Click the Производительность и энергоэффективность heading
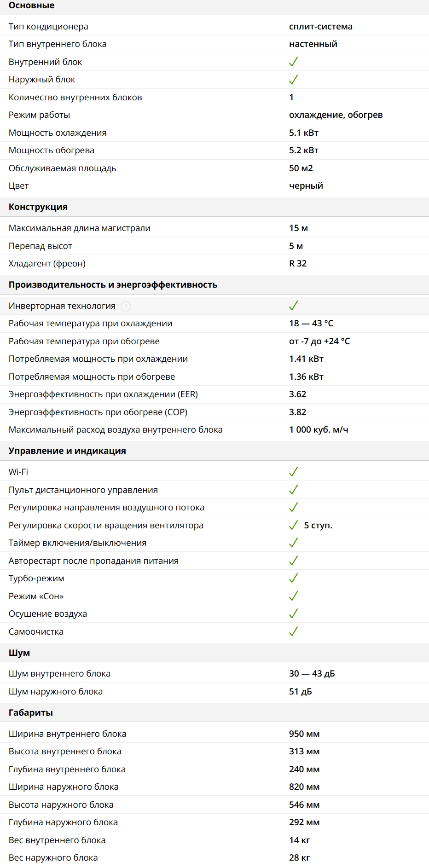This screenshot has height=868, width=429. point(113,285)
